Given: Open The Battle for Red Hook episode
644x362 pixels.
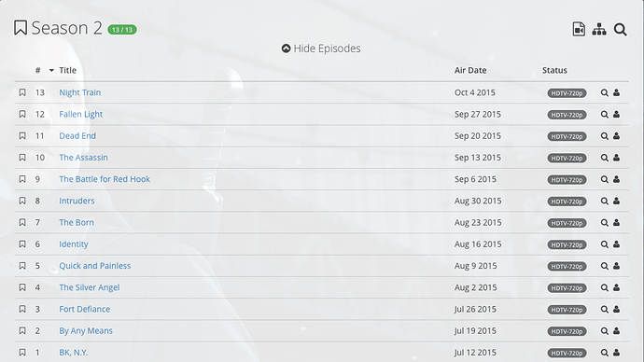Looking at the screenshot, I should [105, 179].
